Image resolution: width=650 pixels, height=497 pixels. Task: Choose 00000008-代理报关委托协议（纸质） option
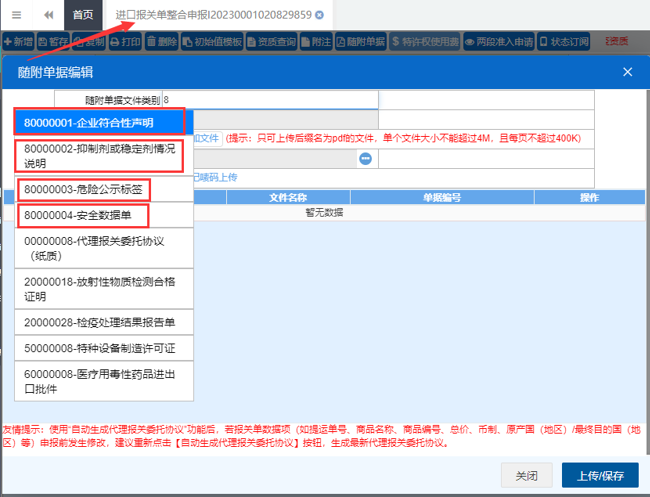pos(100,248)
